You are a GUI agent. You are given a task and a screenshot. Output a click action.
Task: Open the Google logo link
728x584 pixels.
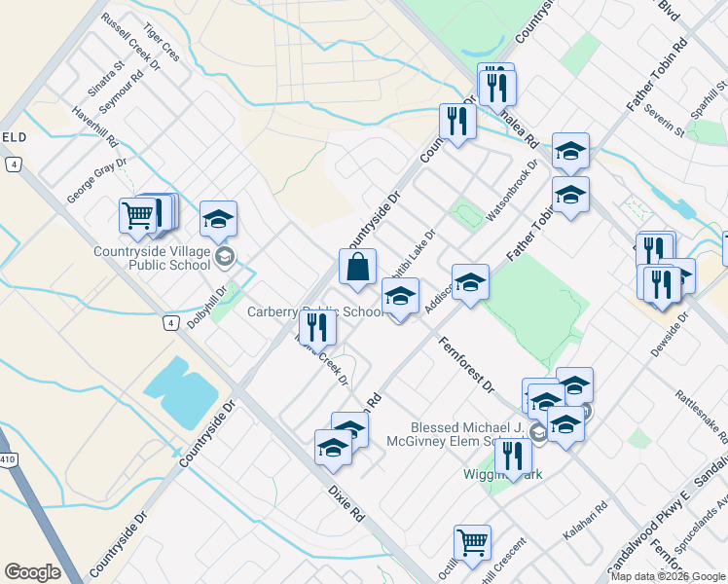point(32,572)
